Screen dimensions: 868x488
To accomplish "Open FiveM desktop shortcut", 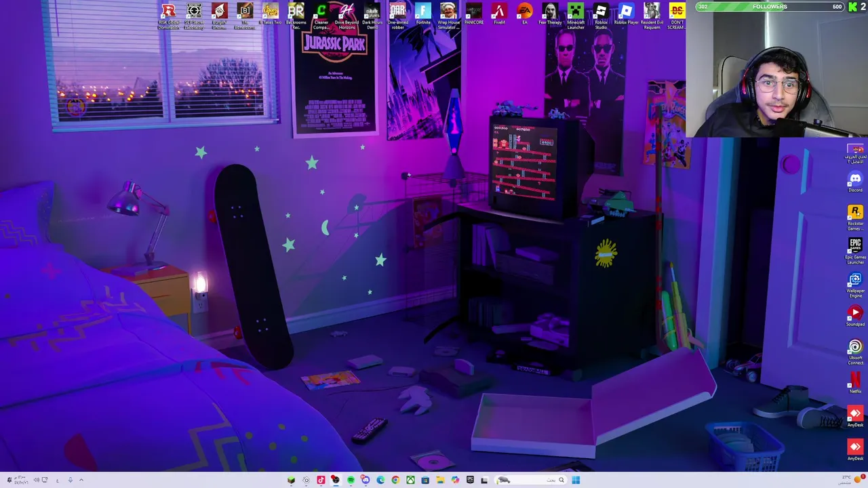I will point(499,14).
